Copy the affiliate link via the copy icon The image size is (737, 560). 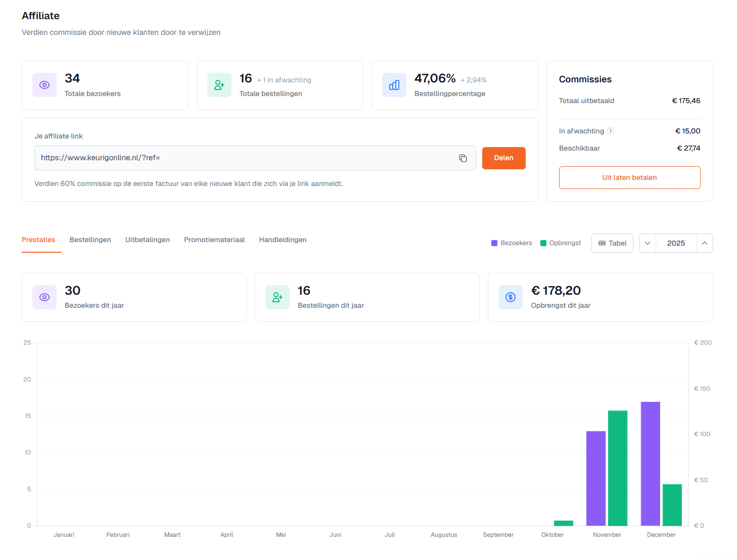coord(463,158)
